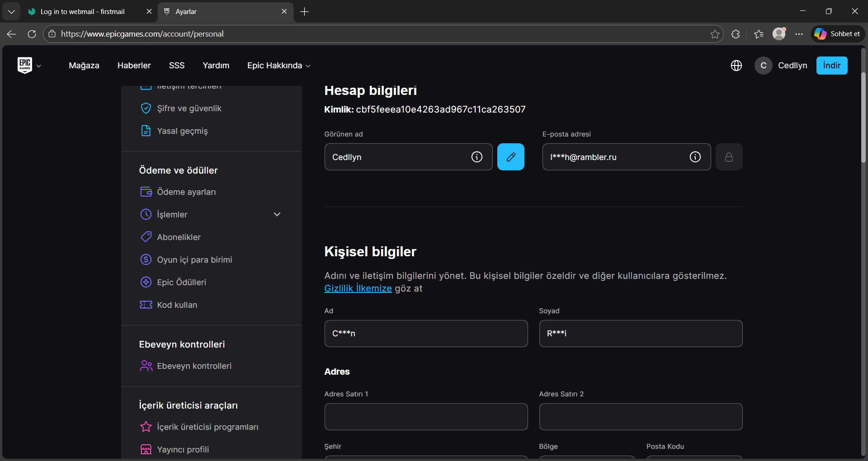Click the address bar URL
The width and height of the screenshot is (868, 461).
[142, 34]
